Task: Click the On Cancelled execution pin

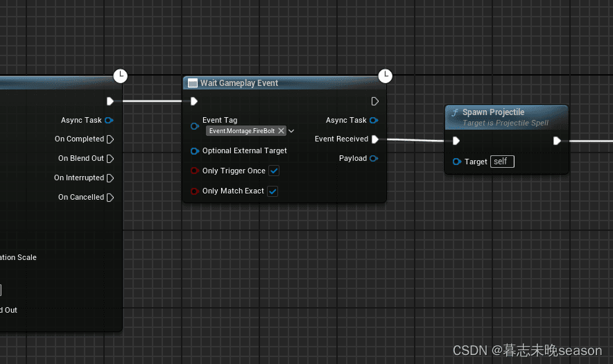Action: 110,198
